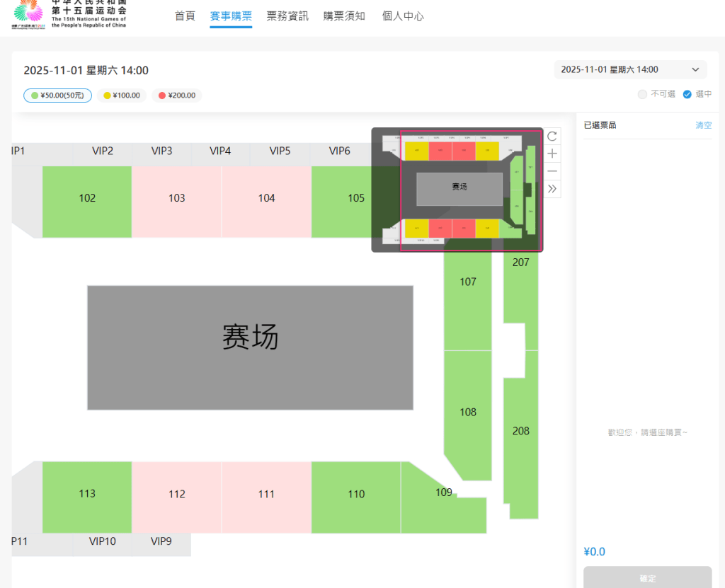Open the 購票須知 tab
This screenshot has width=725, height=588.
point(344,16)
